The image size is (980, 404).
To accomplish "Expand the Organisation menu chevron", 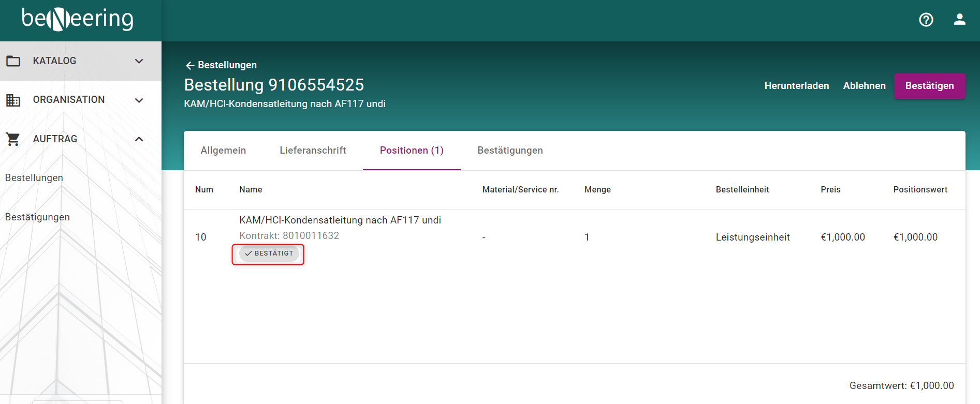I will [x=139, y=100].
